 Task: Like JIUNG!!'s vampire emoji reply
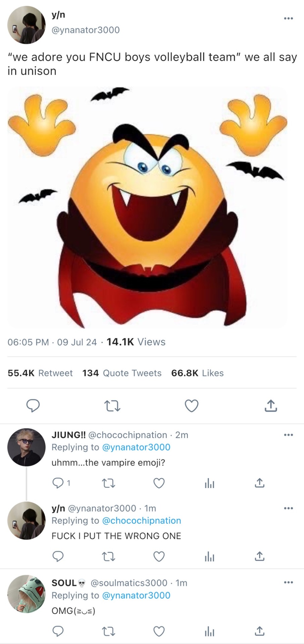(159, 483)
